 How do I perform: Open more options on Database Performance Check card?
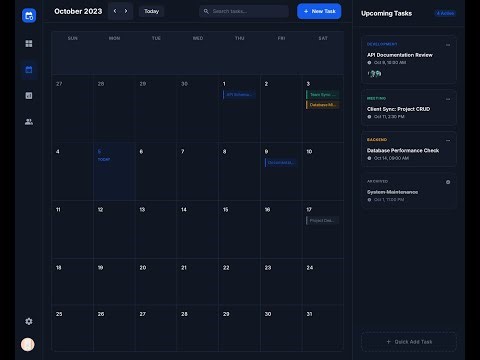coord(448,140)
